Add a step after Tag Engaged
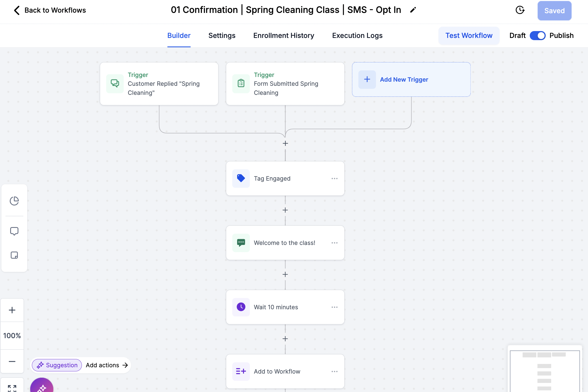Screen dimensions: 588x392 click(285, 210)
